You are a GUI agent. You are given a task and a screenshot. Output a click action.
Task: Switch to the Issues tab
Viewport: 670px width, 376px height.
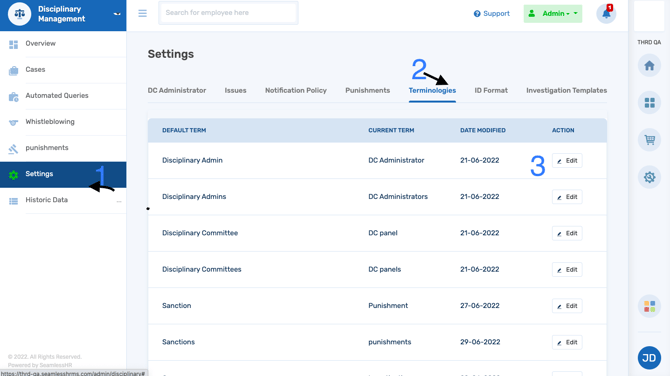[235, 90]
